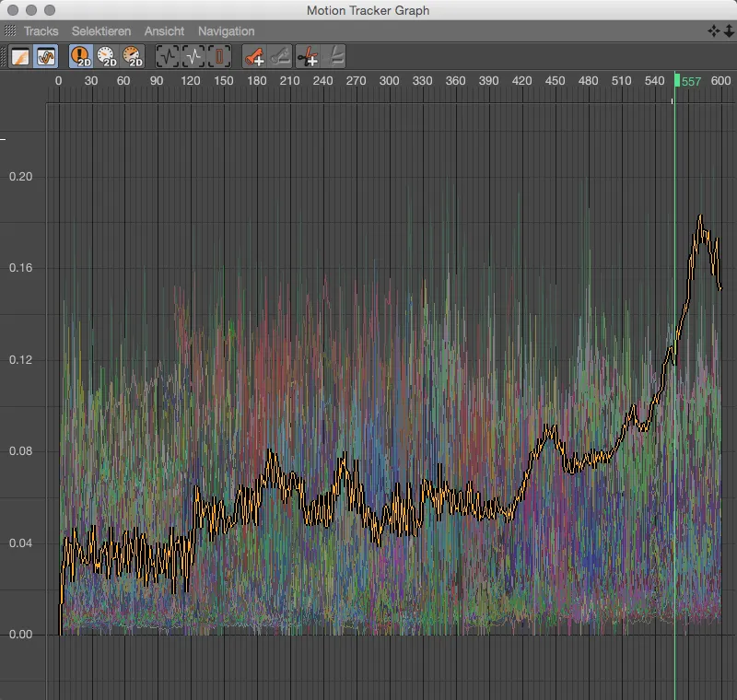Viewport: 737px width, 700px height.
Task: Click frame 150 on the timeline ruler
Action: (224, 81)
